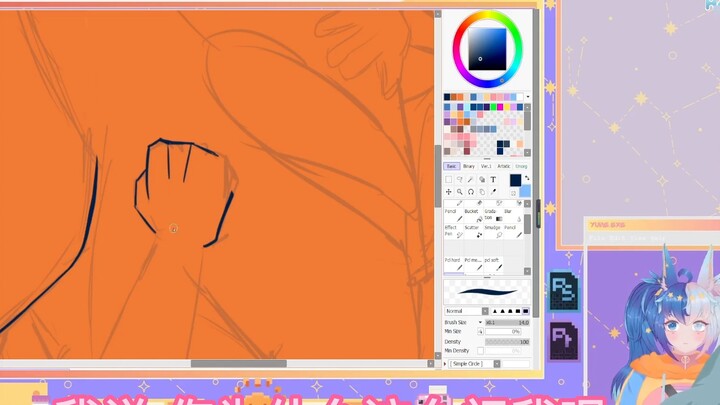Select the Move tool

(x=449, y=192)
